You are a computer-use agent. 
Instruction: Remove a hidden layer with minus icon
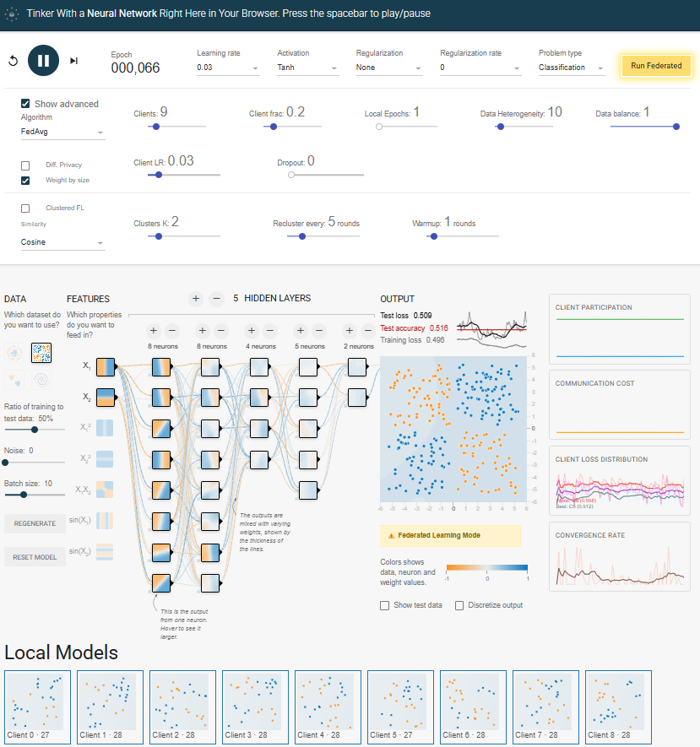216,298
